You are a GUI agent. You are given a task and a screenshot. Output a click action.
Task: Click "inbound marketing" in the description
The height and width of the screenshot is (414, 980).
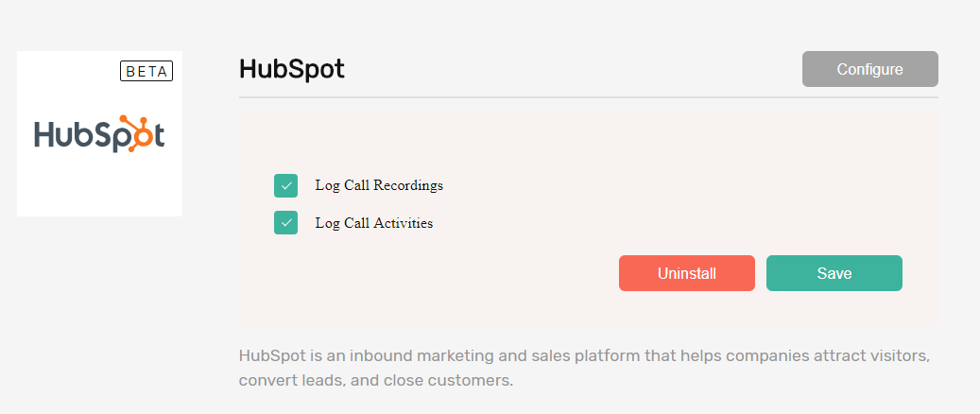point(413,356)
